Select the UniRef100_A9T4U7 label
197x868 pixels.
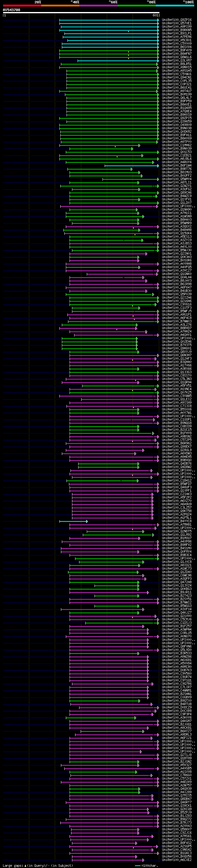[x=176, y=91]
